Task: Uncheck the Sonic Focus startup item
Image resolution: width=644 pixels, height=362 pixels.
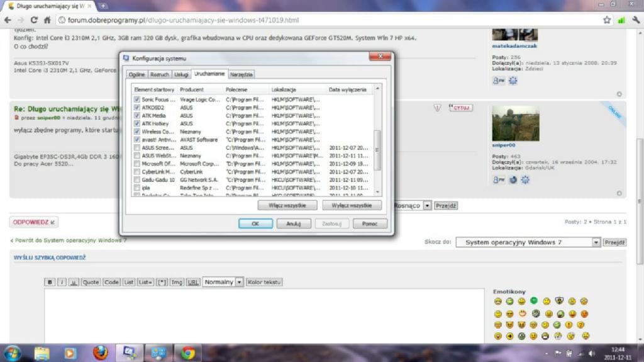Action: [136, 99]
